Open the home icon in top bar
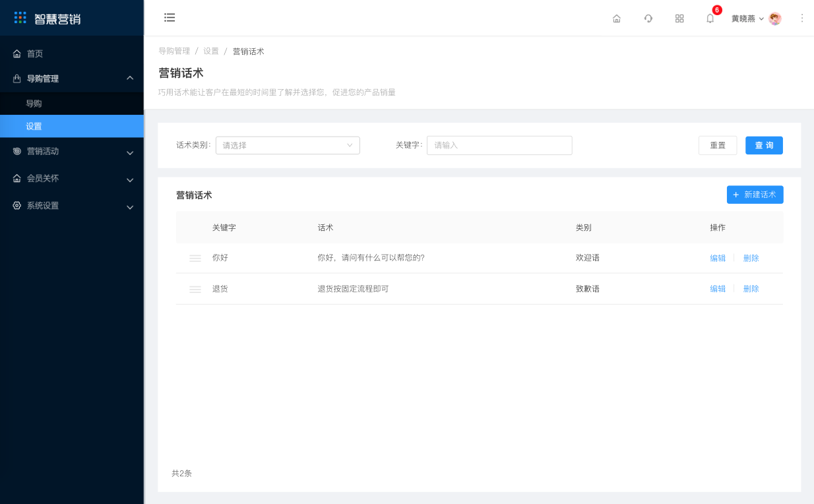 pyautogui.click(x=617, y=18)
